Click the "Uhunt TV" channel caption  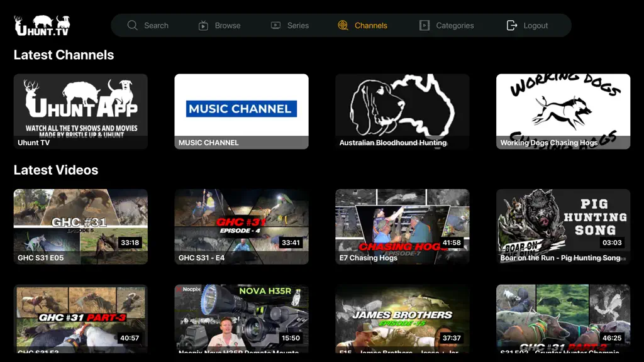pos(34,143)
